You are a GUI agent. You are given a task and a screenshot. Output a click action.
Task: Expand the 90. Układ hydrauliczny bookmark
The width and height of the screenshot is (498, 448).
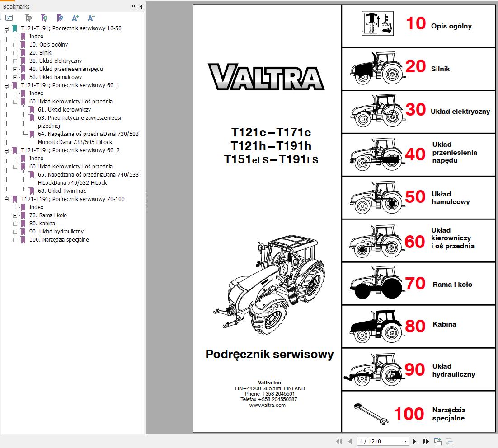coord(15,232)
